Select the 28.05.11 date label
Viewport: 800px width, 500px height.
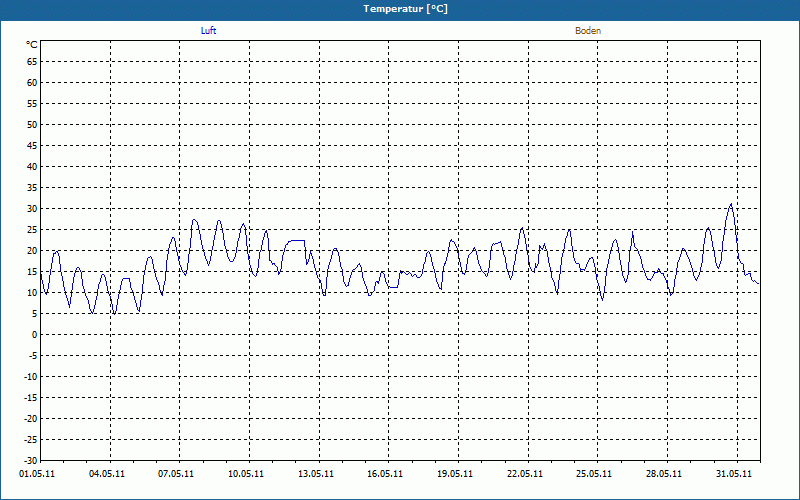coord(664,473)
